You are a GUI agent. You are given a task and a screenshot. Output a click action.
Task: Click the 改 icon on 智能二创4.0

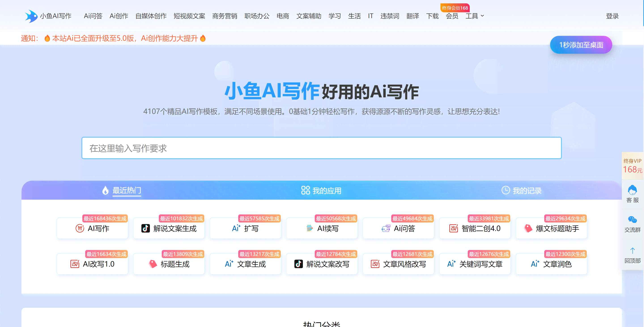(x=453, y=229)
